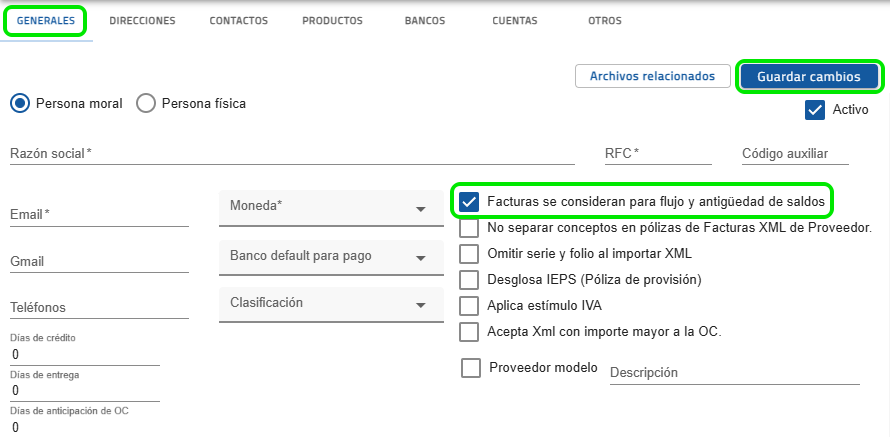Click Guardar cambios button
This screenshot has height=437, width=890.
coord(809,76)
